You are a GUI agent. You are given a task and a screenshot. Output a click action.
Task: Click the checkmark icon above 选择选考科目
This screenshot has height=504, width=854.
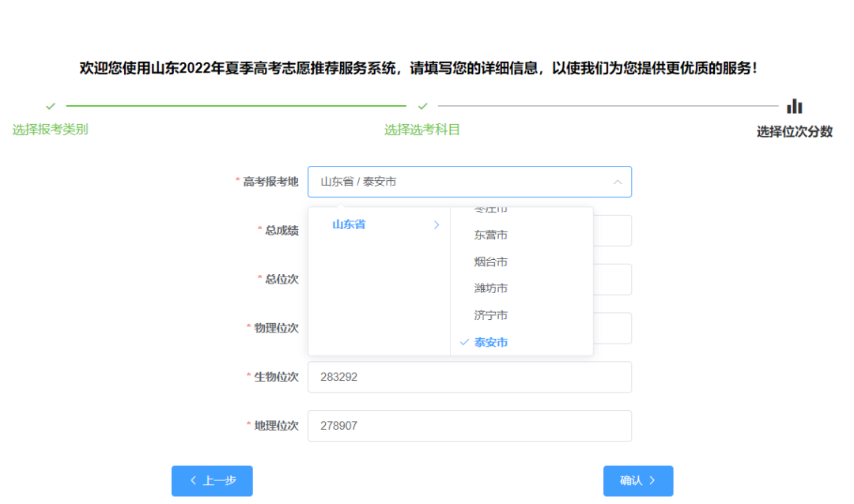[421, 104]
